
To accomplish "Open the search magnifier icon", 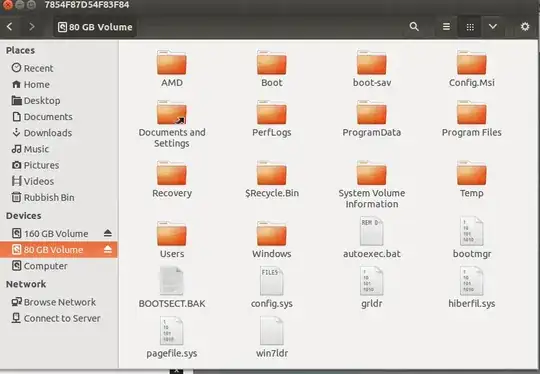I will coord(414,27).
